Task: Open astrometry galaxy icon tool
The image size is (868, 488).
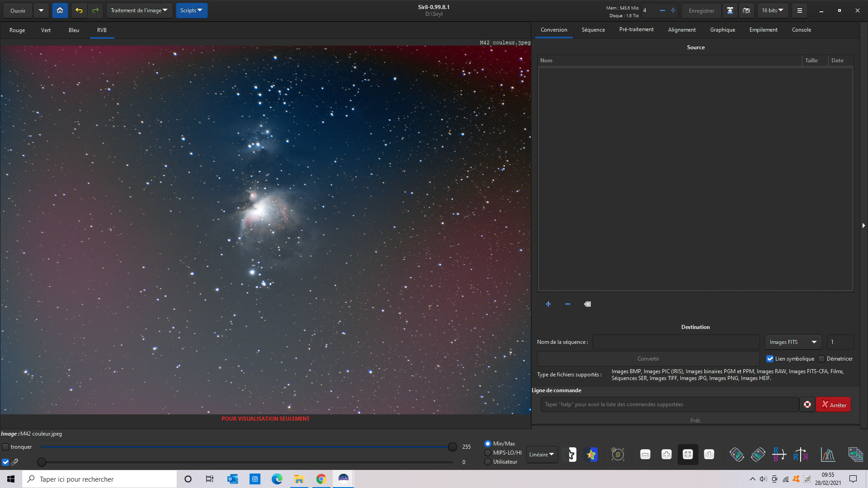Action: [x=618, y=455]
